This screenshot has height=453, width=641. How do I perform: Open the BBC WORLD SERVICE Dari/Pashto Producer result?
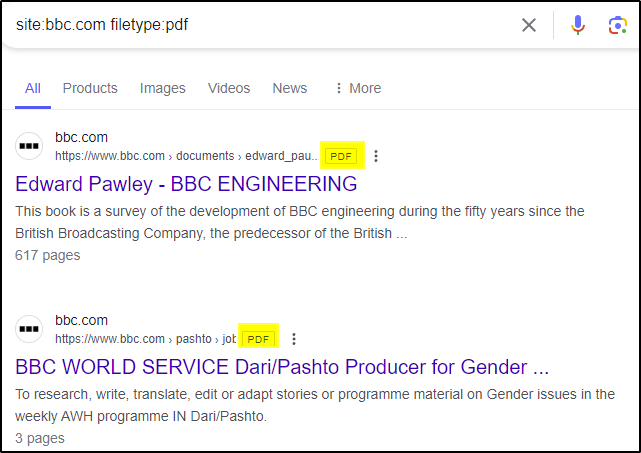coord(282,367)
